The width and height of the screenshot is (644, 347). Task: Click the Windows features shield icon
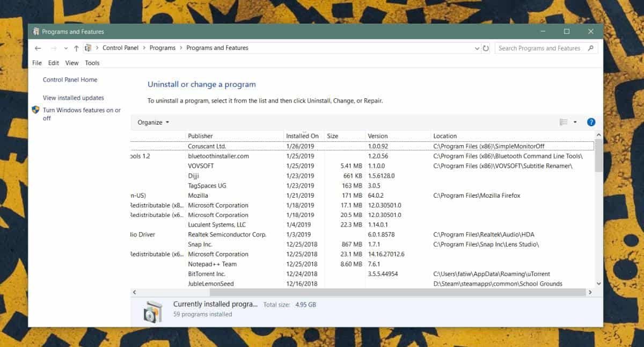(36, 110)
